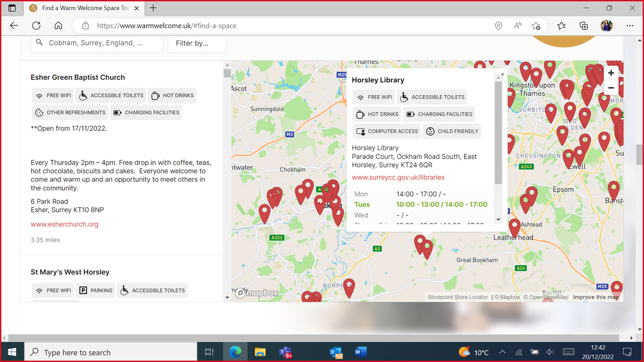Click the taskbar search box
The width and height of the screenshot is (644, 362).
coord(111,352)
